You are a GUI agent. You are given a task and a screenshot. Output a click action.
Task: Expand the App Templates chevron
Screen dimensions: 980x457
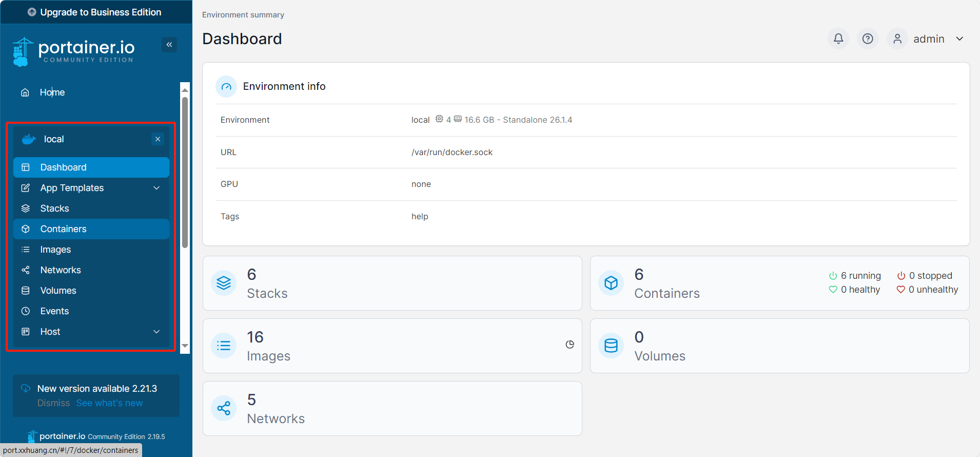pos(156,188)
